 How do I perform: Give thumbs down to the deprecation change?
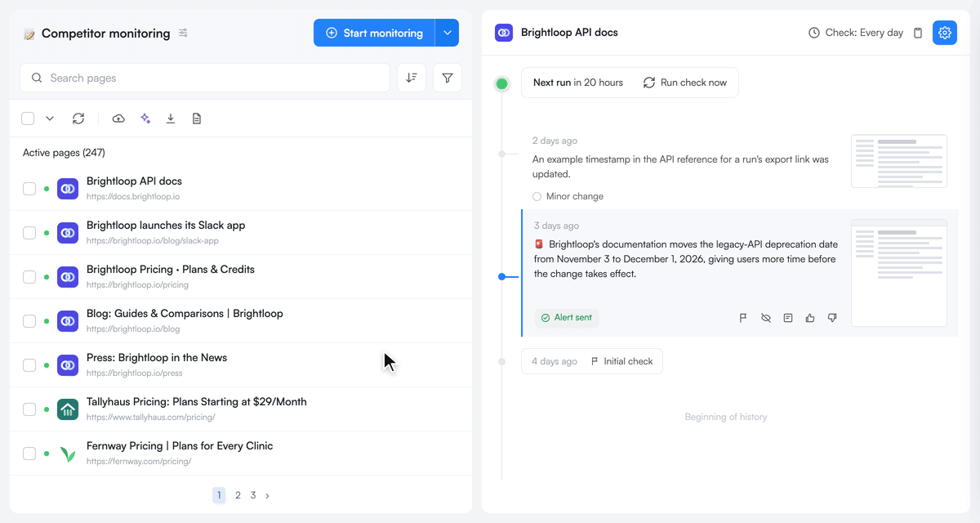coord(832,318)
